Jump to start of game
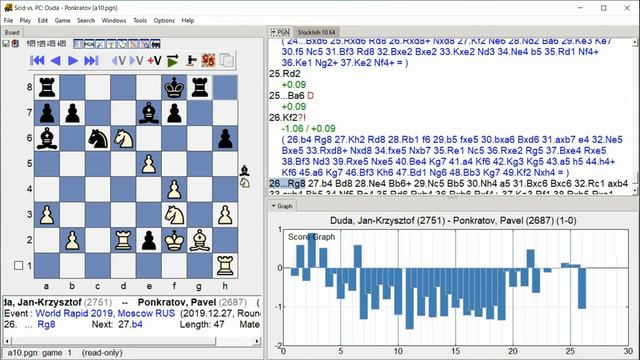 click(x=37, y=61)
